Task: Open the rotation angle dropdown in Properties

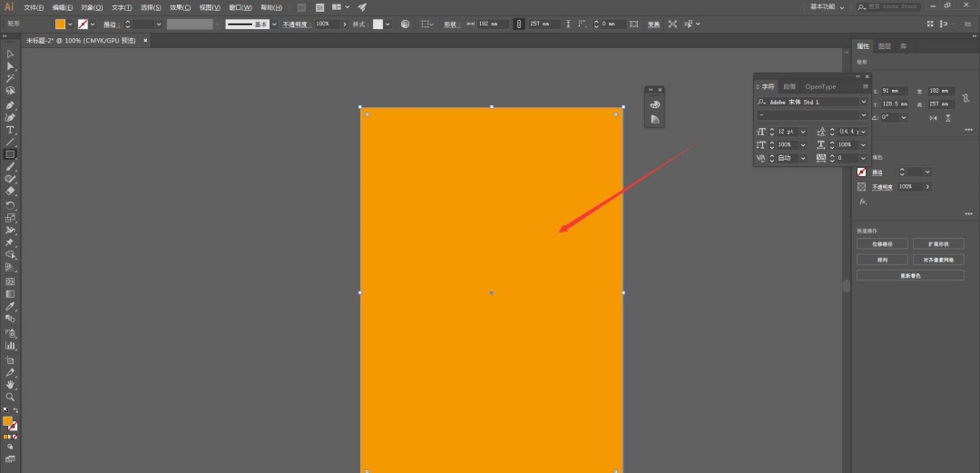Action: 903,118
